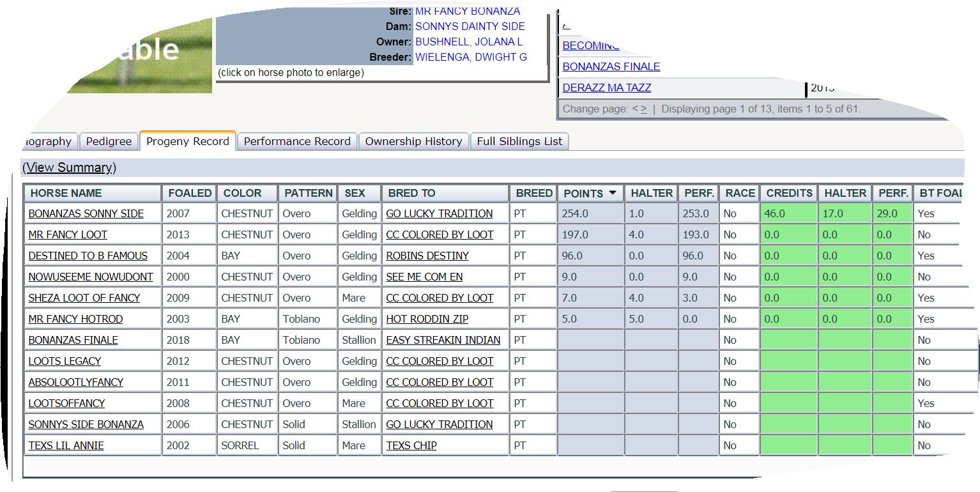The width and height of the screenshot is (980, 492).
Task: Open the Pedigree tab
Action: 109,142
